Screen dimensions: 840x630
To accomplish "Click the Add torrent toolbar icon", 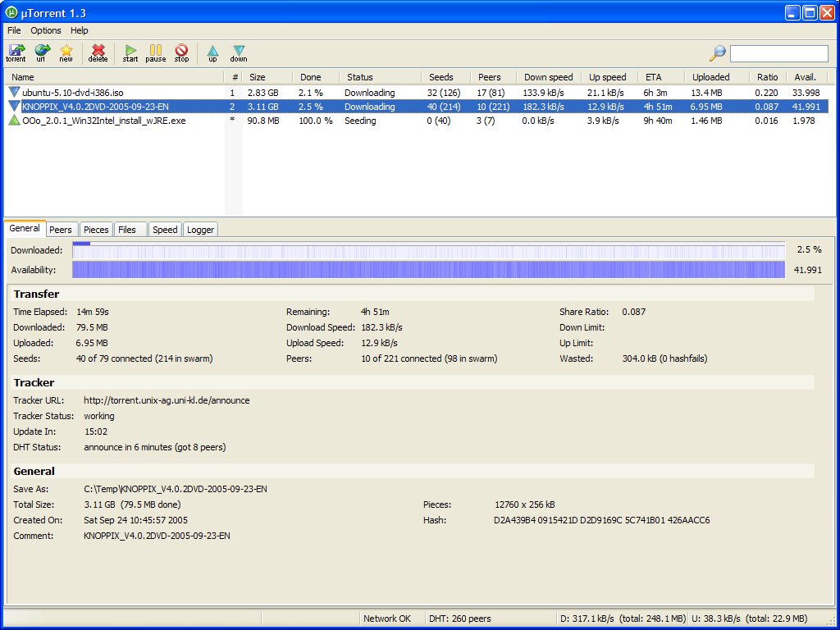I will (x=16, y=52).
